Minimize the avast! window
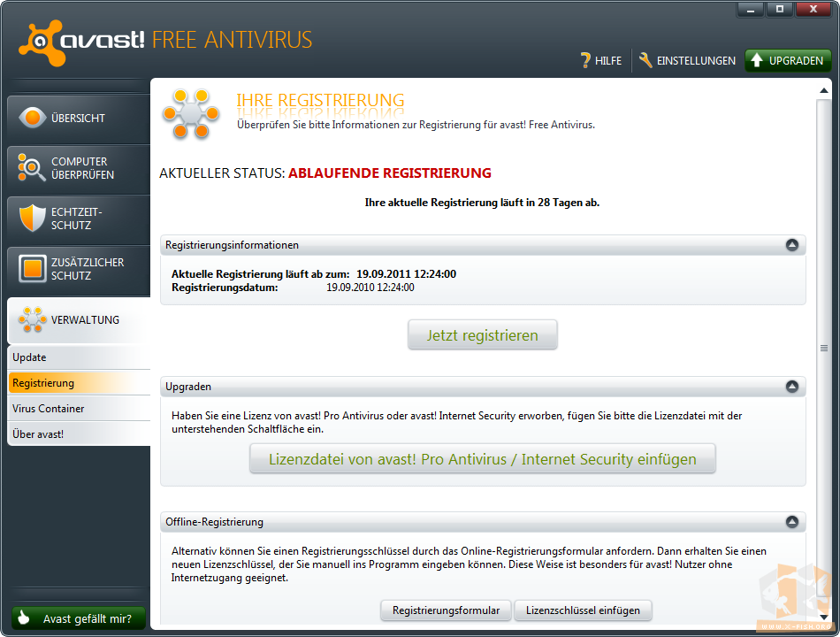Viewport: 840px width, 637px height. coord(751,9)
